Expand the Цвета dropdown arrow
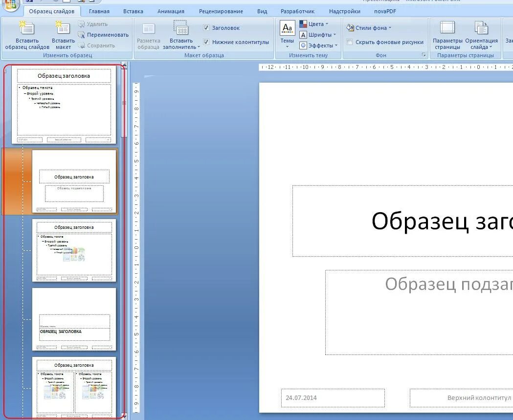The width and height of the screenshot is (513, 420). pyautogui.click(x=327, y=24)
